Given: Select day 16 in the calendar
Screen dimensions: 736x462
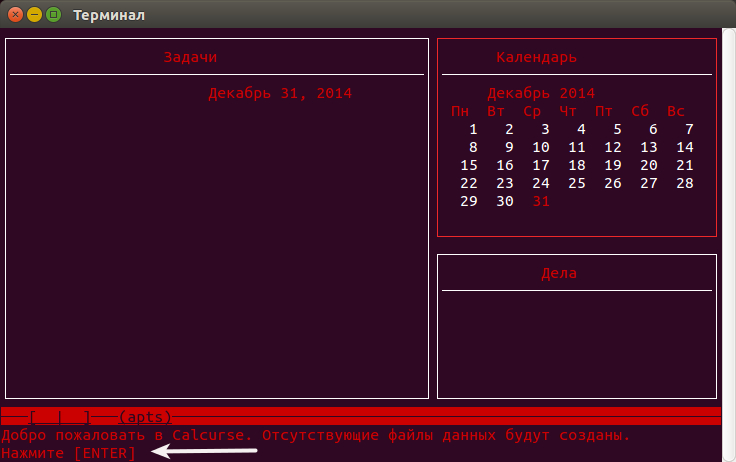Looking at the screenshot, I should point(505,165).
